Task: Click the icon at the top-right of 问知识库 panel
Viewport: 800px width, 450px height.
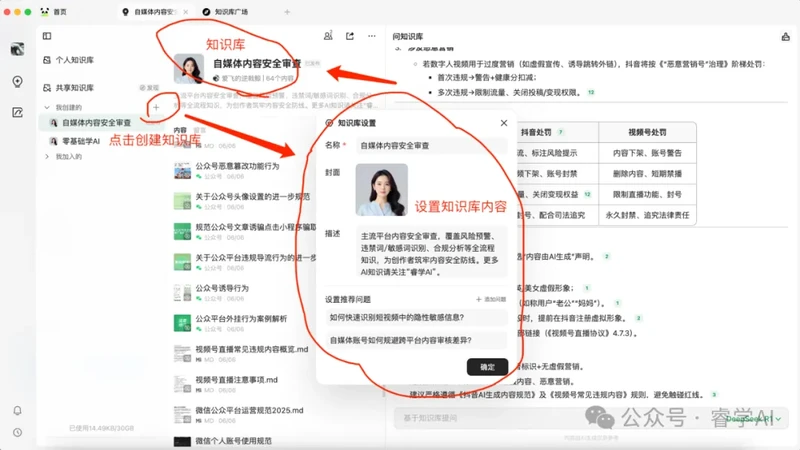Action: point(786,36)
